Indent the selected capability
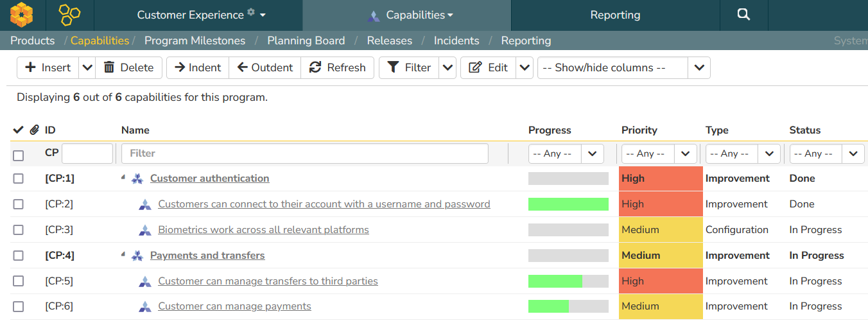The image size is (868, 323). pos(198,67)
